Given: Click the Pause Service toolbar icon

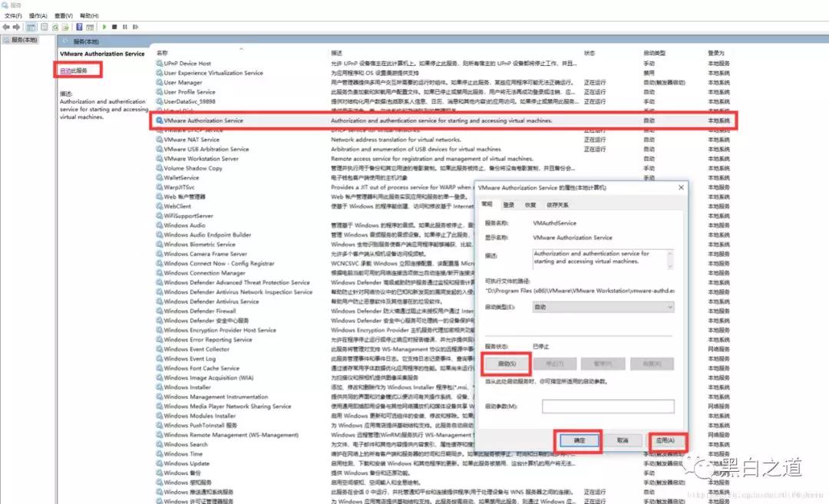Looking at the screenshot, I should click(x=125, y=27).
